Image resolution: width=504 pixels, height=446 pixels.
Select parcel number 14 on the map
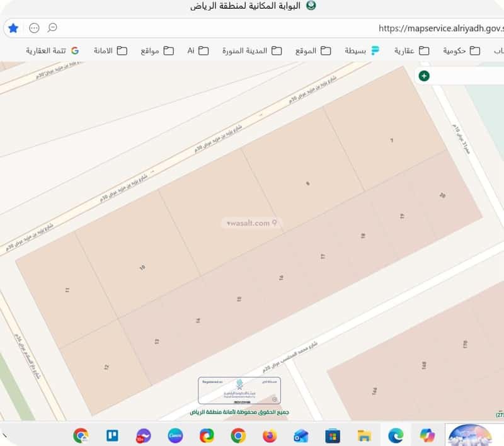tap(198, 321)
